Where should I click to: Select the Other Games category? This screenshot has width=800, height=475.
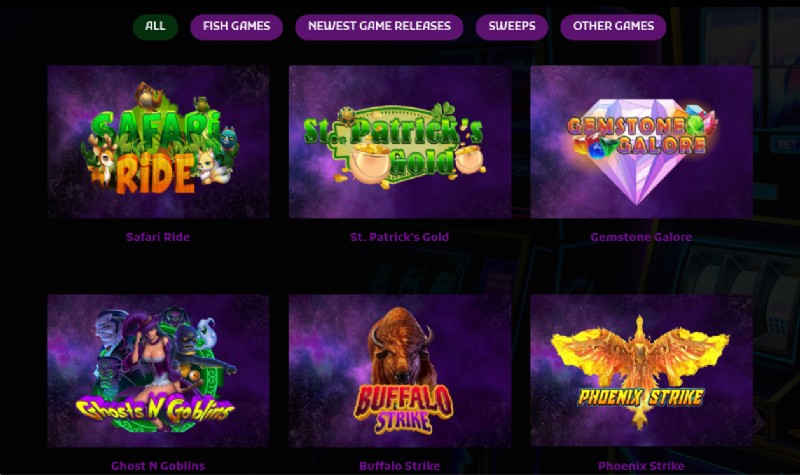(613, 27)
